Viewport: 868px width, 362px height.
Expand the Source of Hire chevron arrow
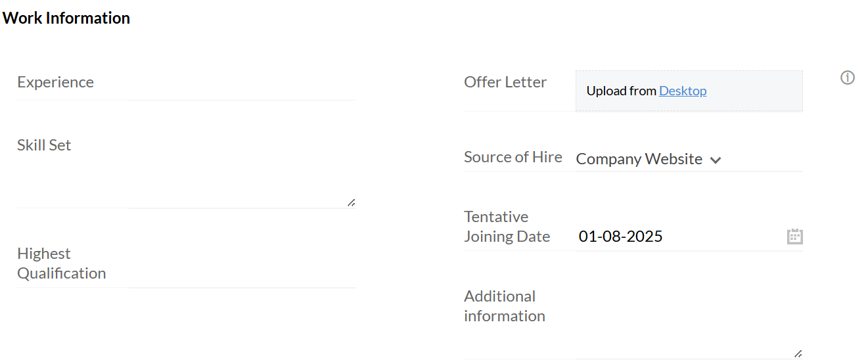click(716, 160)
